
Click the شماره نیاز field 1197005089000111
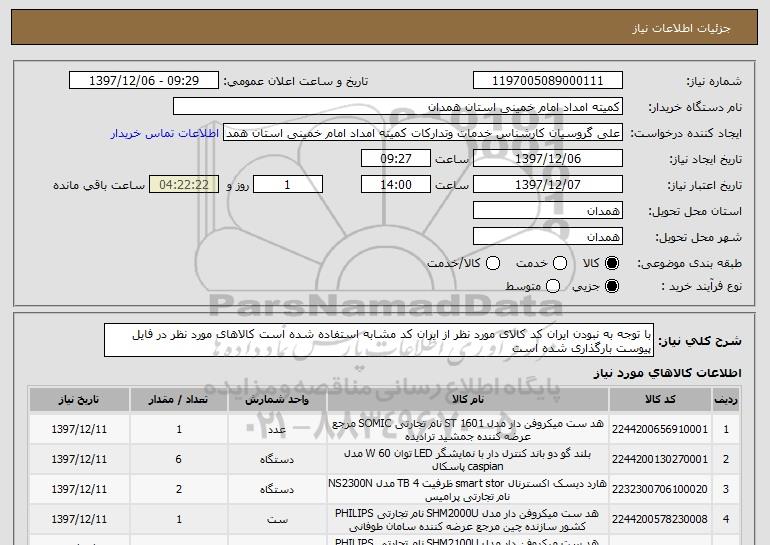[548, 81]
